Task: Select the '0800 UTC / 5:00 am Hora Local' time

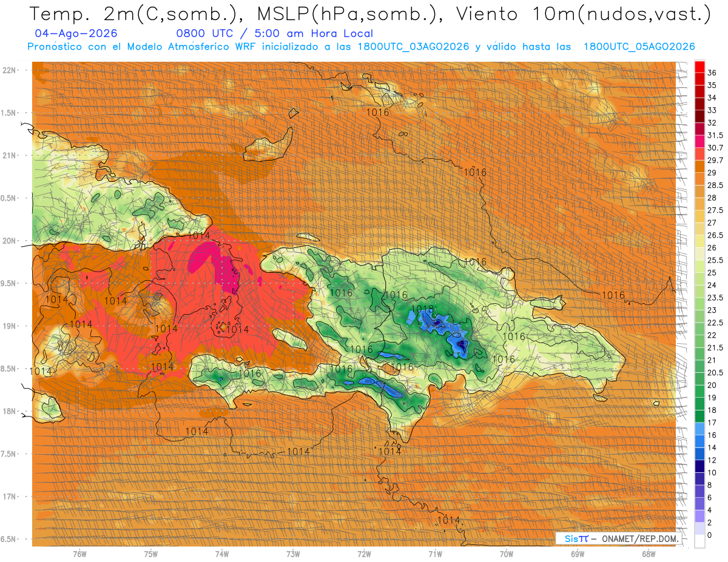Action: [275, 34]
